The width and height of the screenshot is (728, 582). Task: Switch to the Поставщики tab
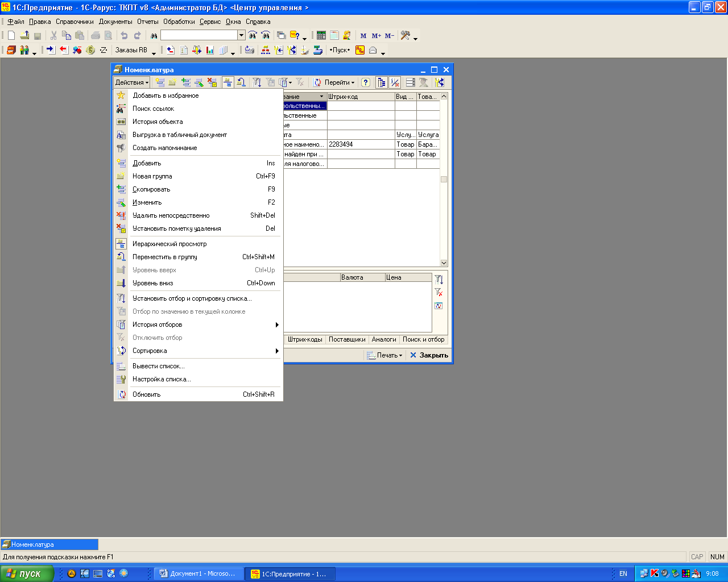coord(347,339)
